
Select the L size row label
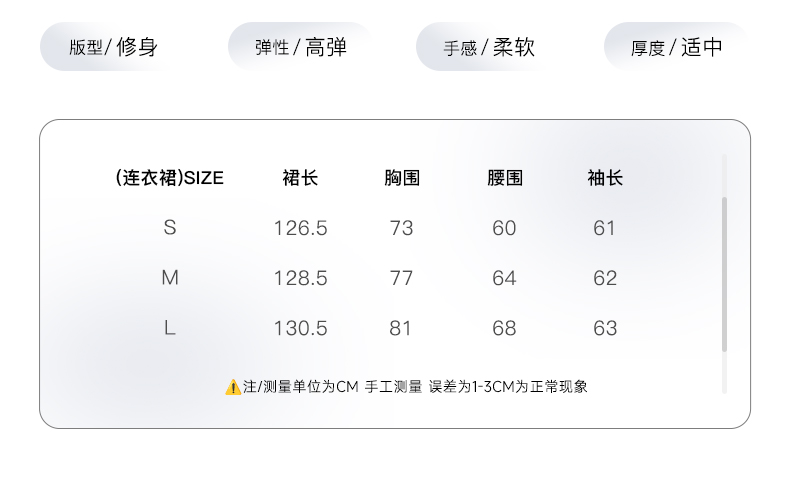click(x=170, y=328)
